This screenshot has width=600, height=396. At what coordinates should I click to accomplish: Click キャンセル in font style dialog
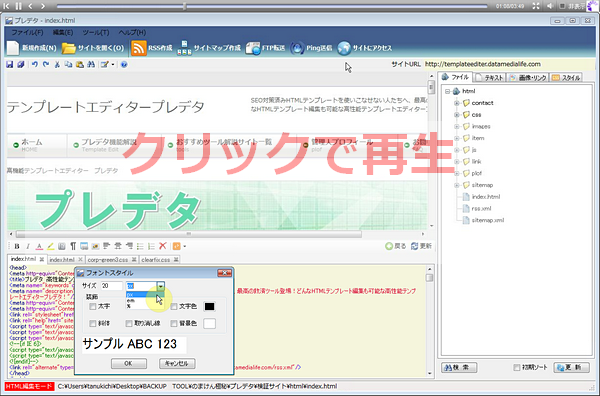click(177, 363)
